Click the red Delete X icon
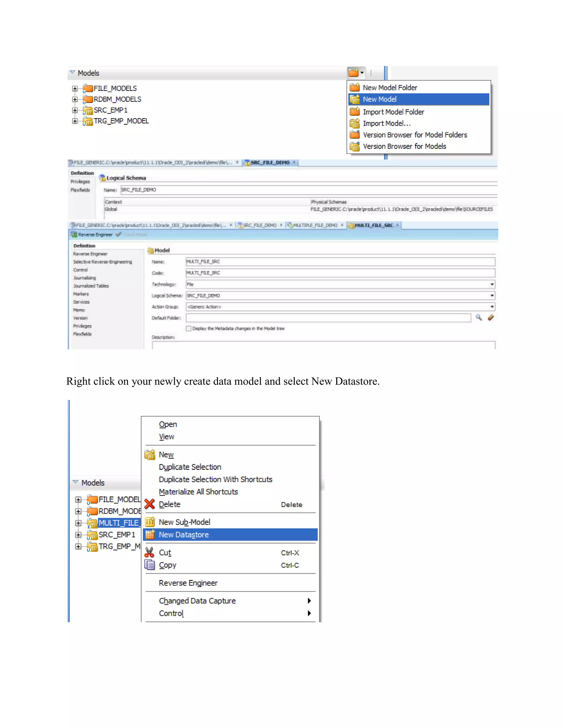Viewport: 563px width, 728px height. pyautogui.click(x=150, y=504)
